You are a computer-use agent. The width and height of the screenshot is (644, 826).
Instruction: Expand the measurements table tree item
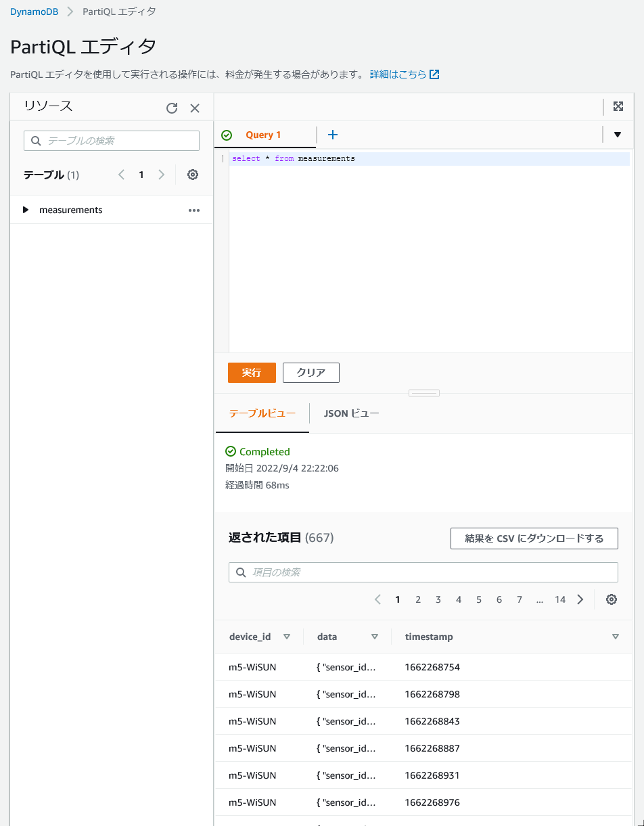pyautogui.click(x=26, y=210)
